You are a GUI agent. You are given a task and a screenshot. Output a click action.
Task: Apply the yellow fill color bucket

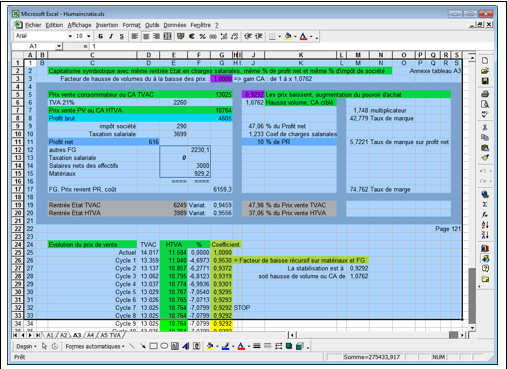click(x=288, y=36)
